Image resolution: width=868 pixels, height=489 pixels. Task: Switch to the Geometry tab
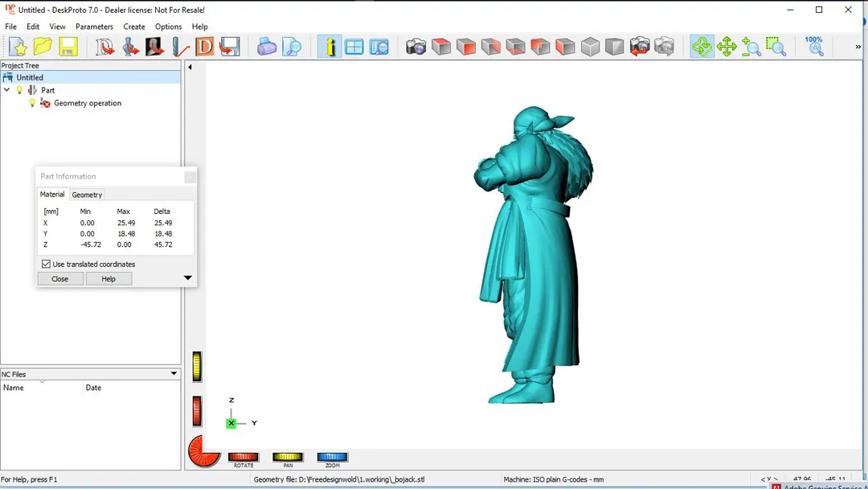[x=87, y=195]
